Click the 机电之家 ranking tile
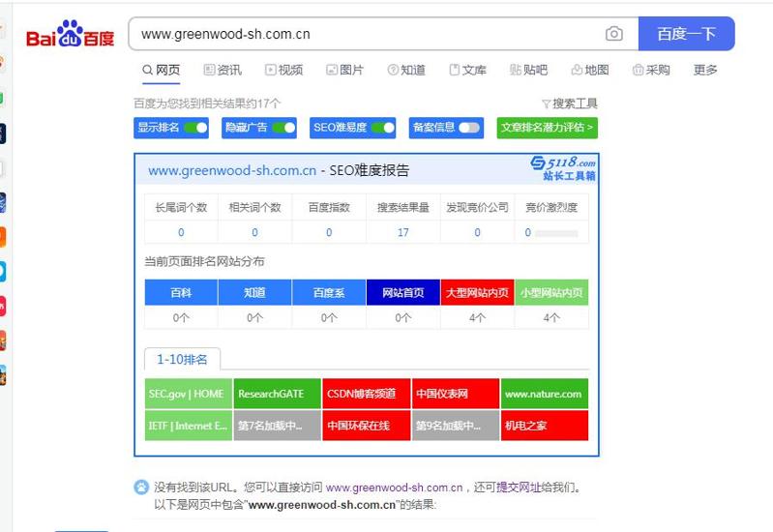This screenshot has height=532, width=773. (x=545, y=425)
